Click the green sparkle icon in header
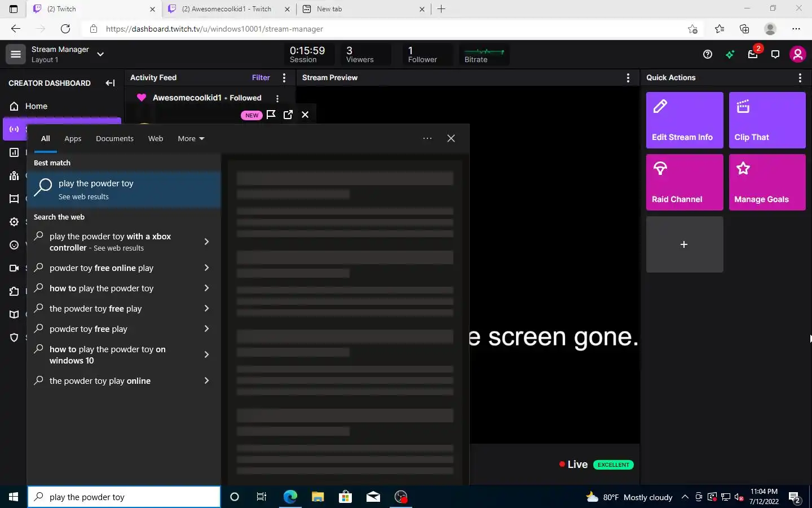Viewport: 812px width, 508px height. pos(730,54)
